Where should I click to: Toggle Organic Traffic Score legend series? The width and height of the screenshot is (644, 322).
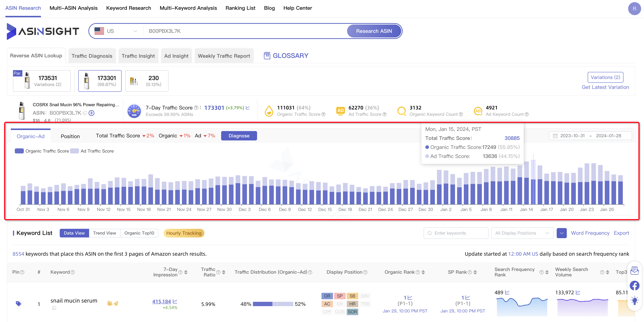pyautogui.click(x=41, y=151)
